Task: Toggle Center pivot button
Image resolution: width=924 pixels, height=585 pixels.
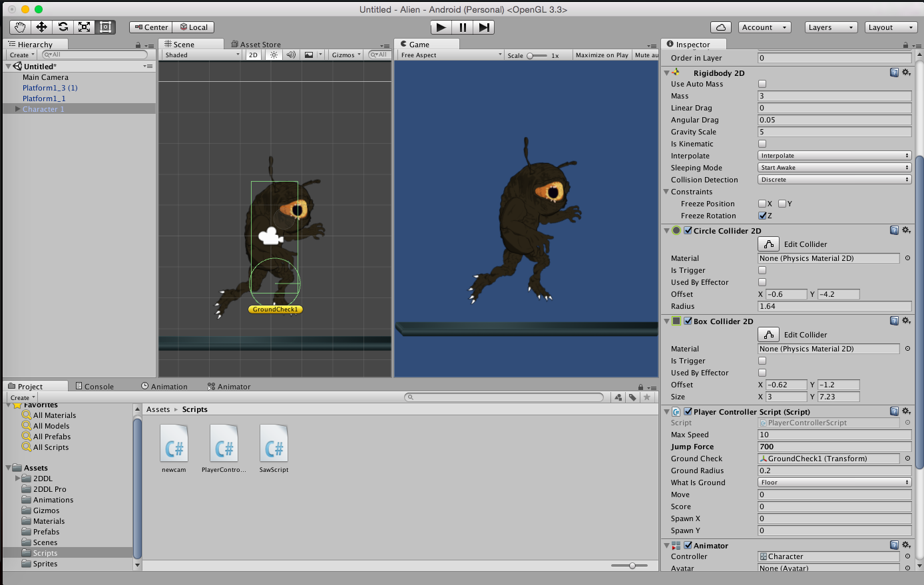Action: coord(151,27)
